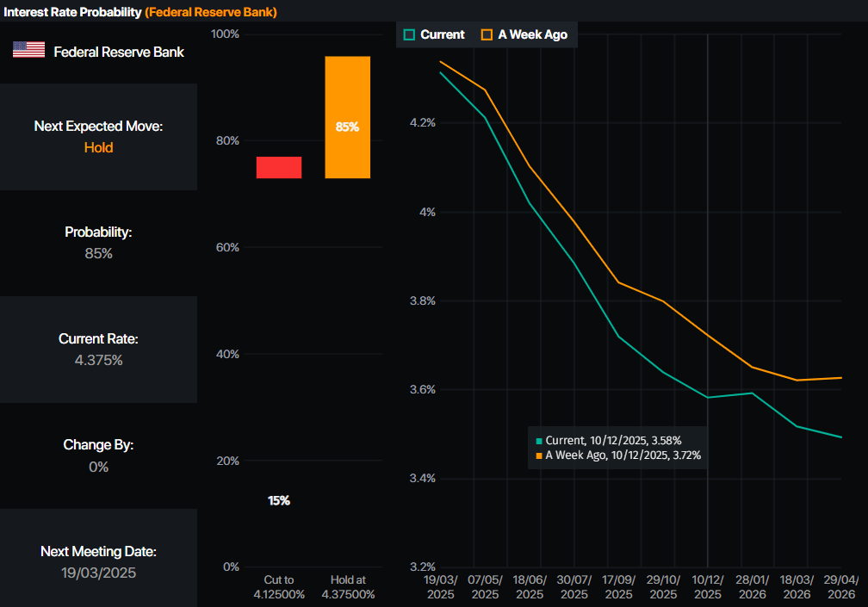868x607 pixels.
Task: Click the 15% cut probability label
Action: click(x=279, y=501)
